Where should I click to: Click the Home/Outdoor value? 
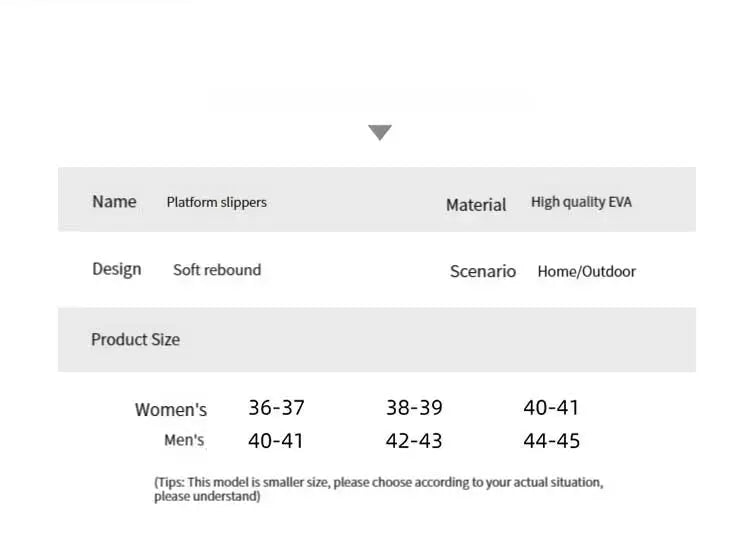click(586, 271)
